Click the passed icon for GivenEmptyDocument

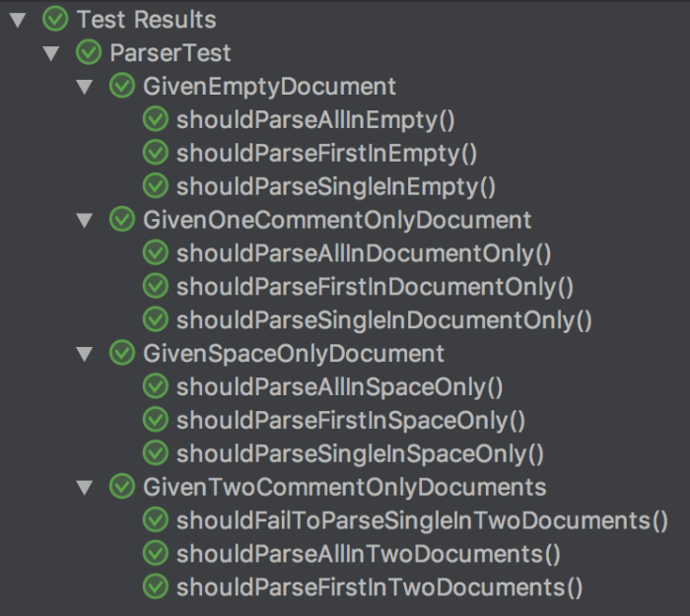click(122, 86)
